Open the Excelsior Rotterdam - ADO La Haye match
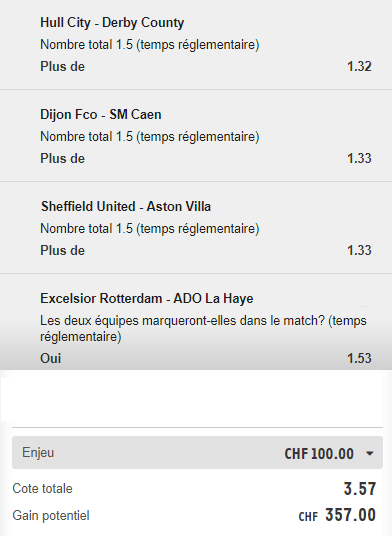This screenshot has width=392, height=536. click(x=147, y=298)
